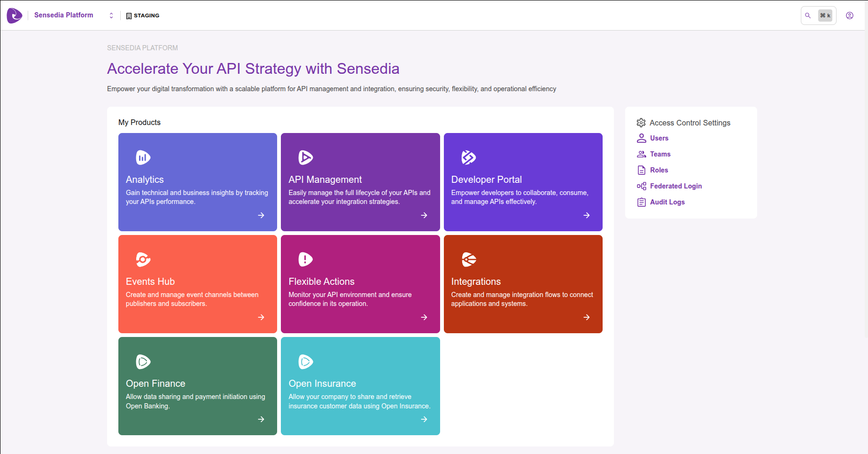
Task: Click the Open Finance tile icon
Action: click(143, 361)
